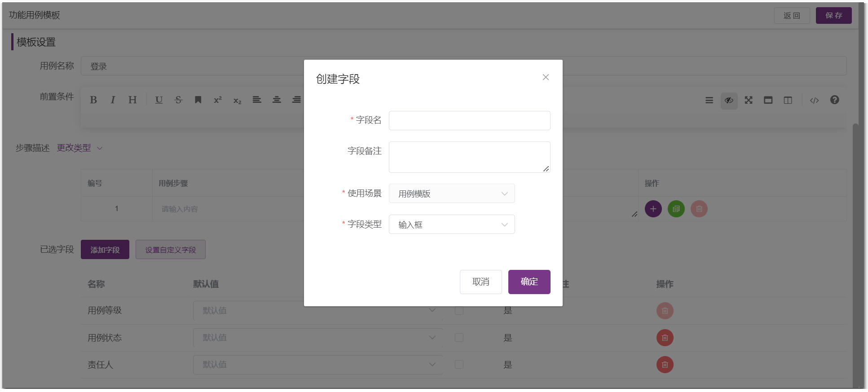Screen dimensions: 868x392
Task: Insert a heading with the H icon
Action: pos(132,100)
